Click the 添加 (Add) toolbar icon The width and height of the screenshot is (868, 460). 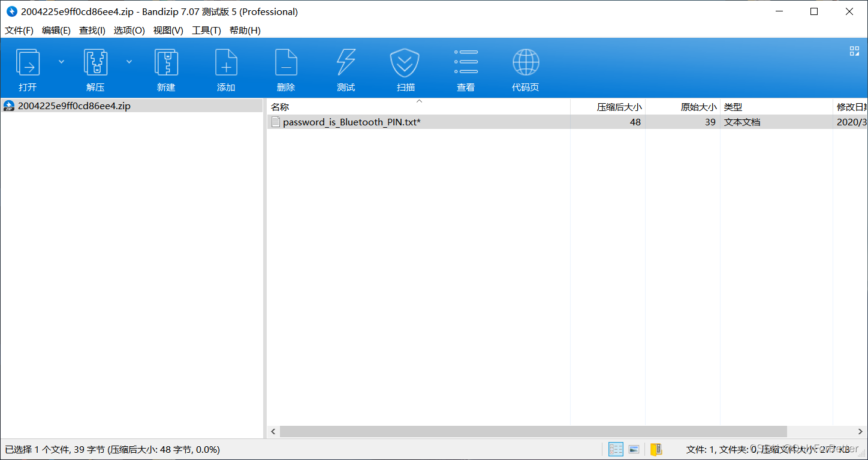[x=226, y=62]
